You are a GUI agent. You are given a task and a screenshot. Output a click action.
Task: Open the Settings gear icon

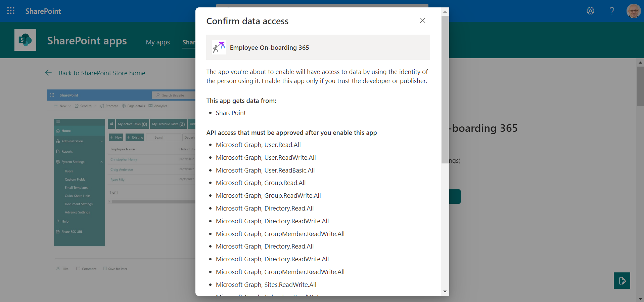click(590, 11)
